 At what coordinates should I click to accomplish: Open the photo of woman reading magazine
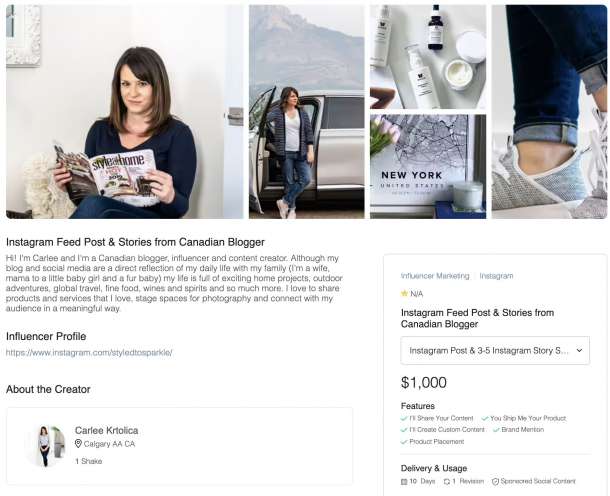124,112
